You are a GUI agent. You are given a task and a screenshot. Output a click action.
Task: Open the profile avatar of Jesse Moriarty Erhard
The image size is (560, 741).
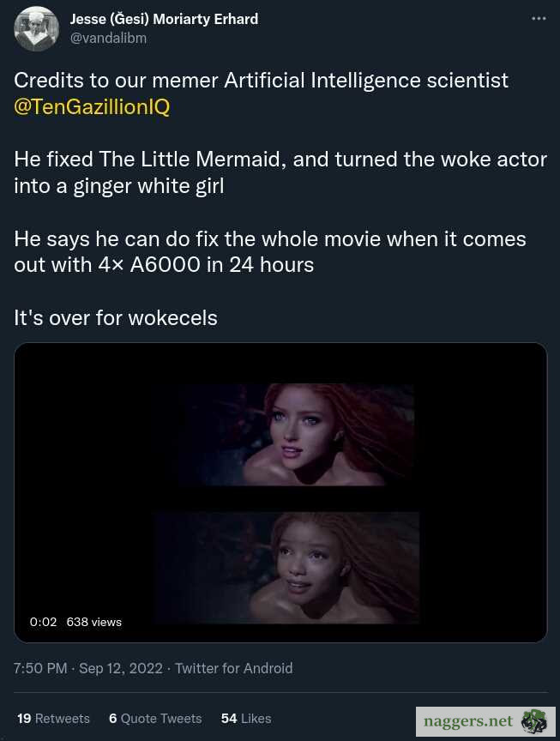point(37,28)
